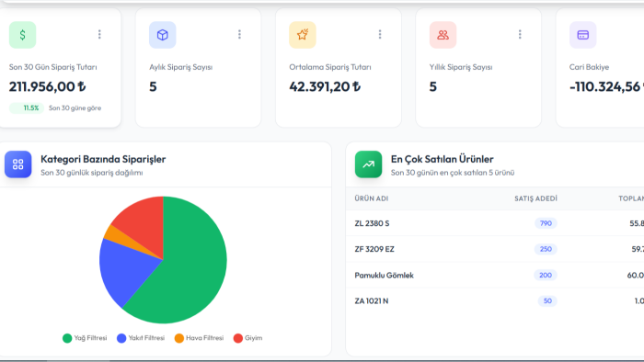
Task: Click the green dollar sign icon
Action: click(23, 35)
